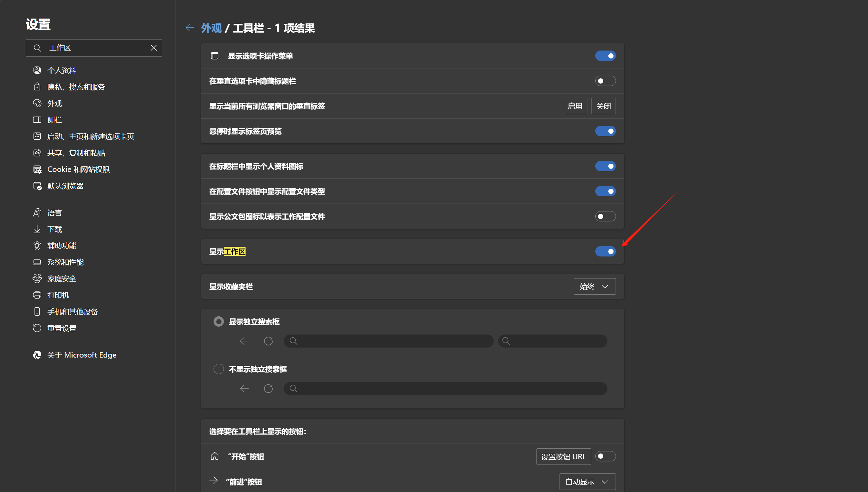868x492 pixels.
Task: Enable 在垂直选项卡中隐藏标题栏 toggle
Action: click(x=605, y=81)
